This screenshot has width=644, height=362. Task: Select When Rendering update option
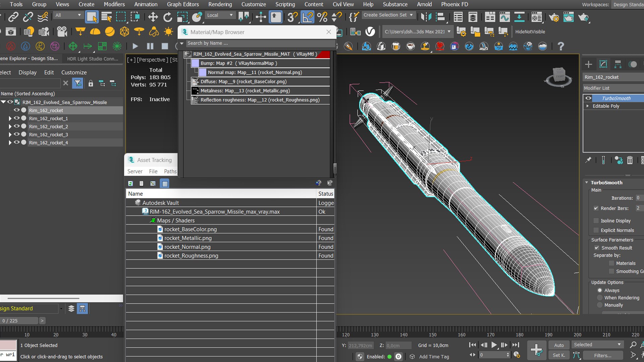(x=600, y=298)
